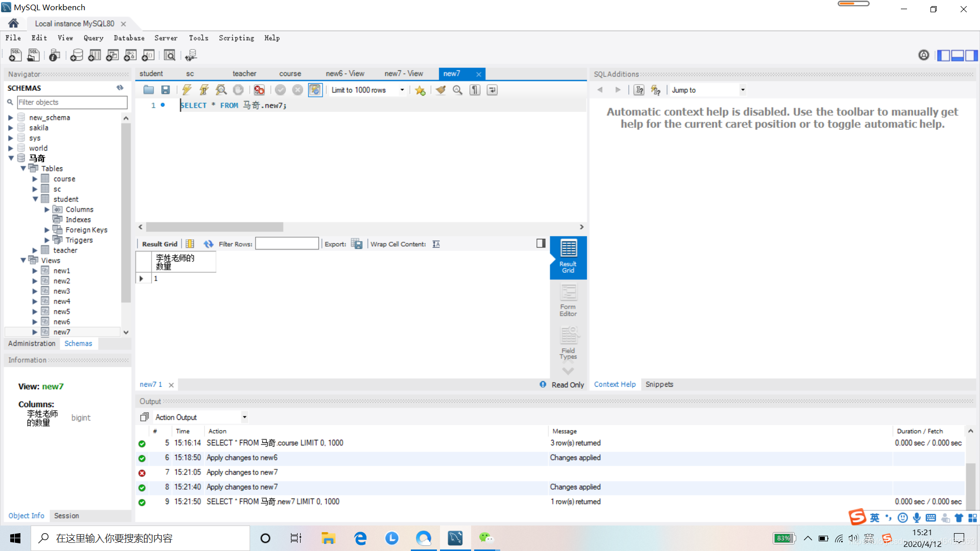Open the object inspector toolbar icon
This screenshot has height=551, width=980.
[55, 55]
